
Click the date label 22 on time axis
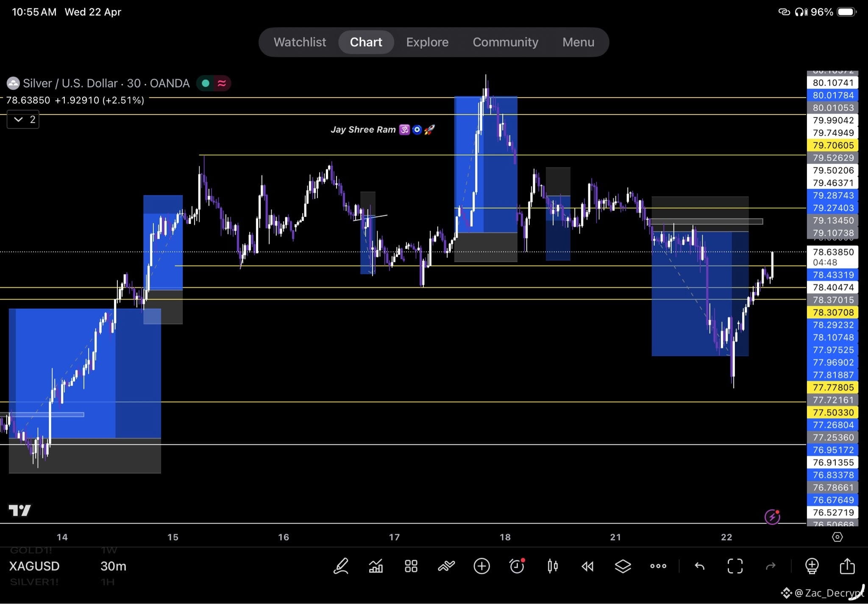[x=726, y=537]
